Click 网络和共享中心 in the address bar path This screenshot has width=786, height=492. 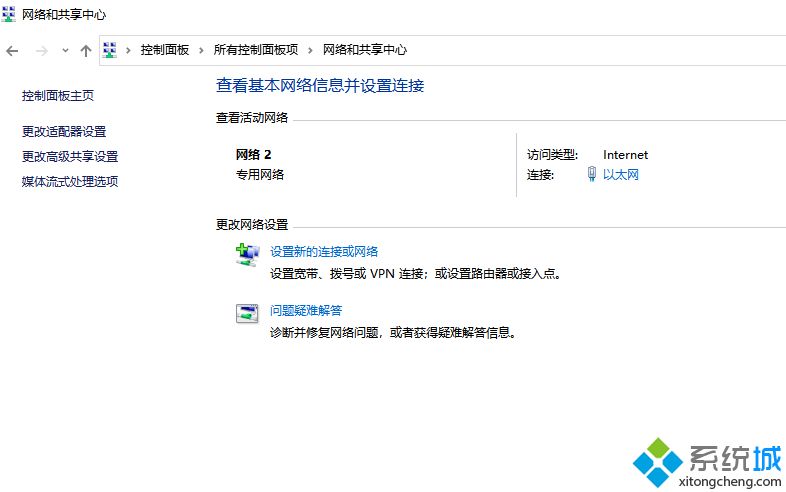364,50
